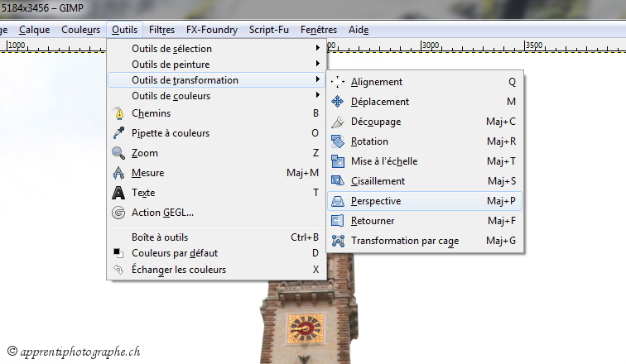
Task: Select the Alignement tool icon
Action: [337, 82]
